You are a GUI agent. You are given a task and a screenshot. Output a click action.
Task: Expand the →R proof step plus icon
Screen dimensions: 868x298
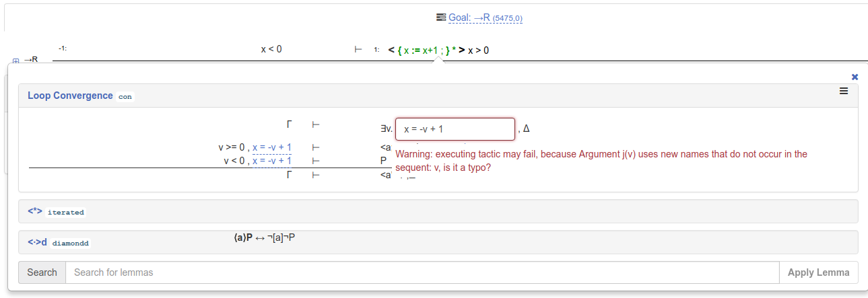tap(16, 61)
